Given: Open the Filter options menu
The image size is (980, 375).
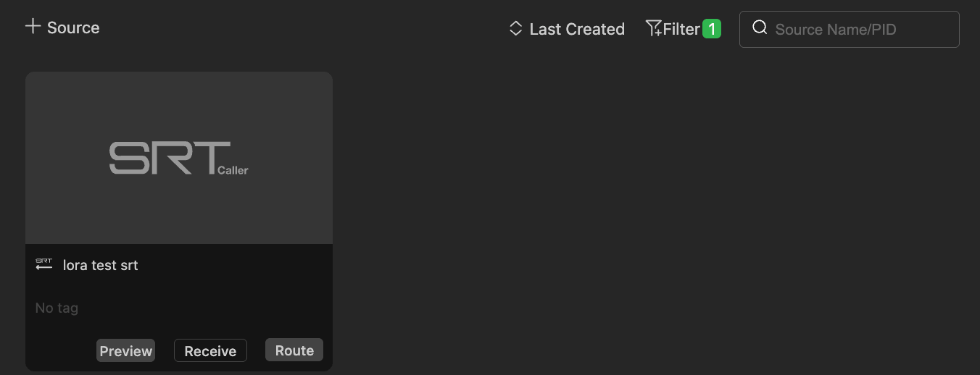Looking at the screenshot, I should (x=683, y=29).
